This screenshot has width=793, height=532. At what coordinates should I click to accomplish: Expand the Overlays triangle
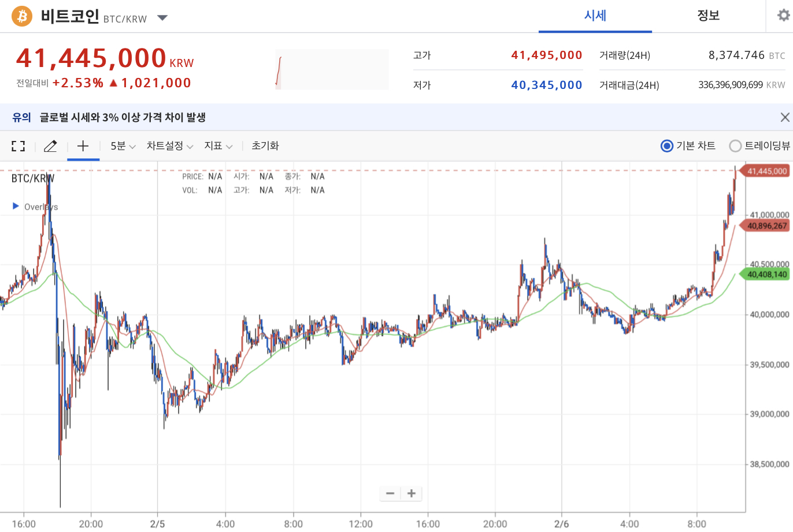pos(16,206)
